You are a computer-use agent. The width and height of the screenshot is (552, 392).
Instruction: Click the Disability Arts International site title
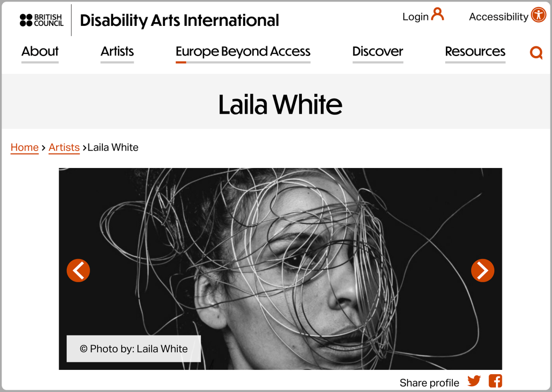tap(179, 20)
